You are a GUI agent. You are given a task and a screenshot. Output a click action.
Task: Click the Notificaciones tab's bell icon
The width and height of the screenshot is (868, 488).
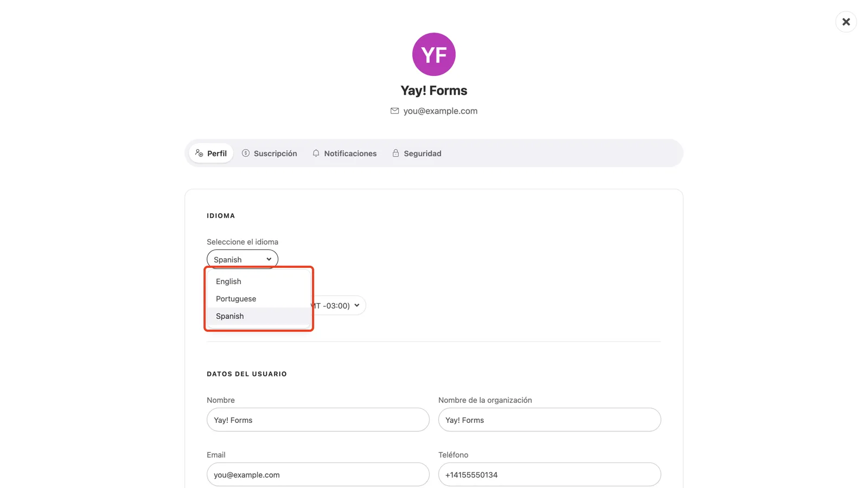click(x=316, y=153)
